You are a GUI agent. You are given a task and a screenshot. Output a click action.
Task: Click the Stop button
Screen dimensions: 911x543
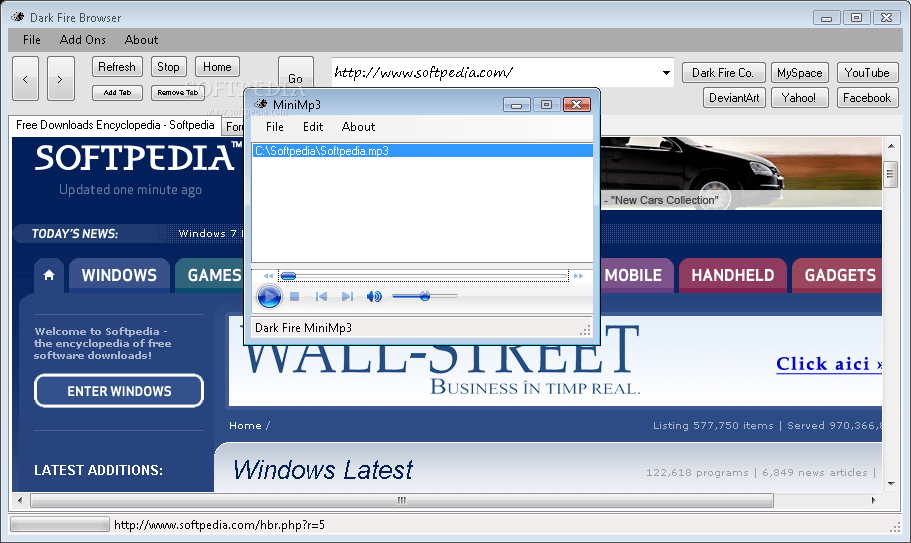point(168,67)
